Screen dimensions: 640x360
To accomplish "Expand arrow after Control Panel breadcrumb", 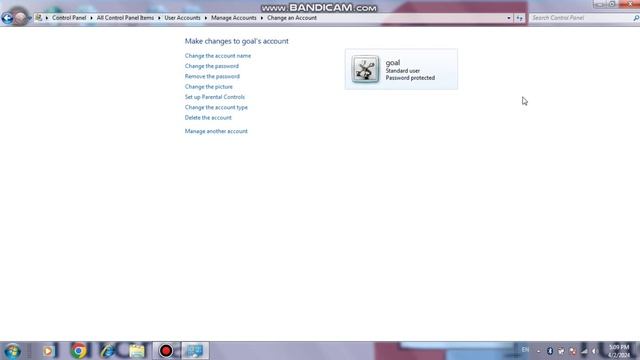I will 91,18.
